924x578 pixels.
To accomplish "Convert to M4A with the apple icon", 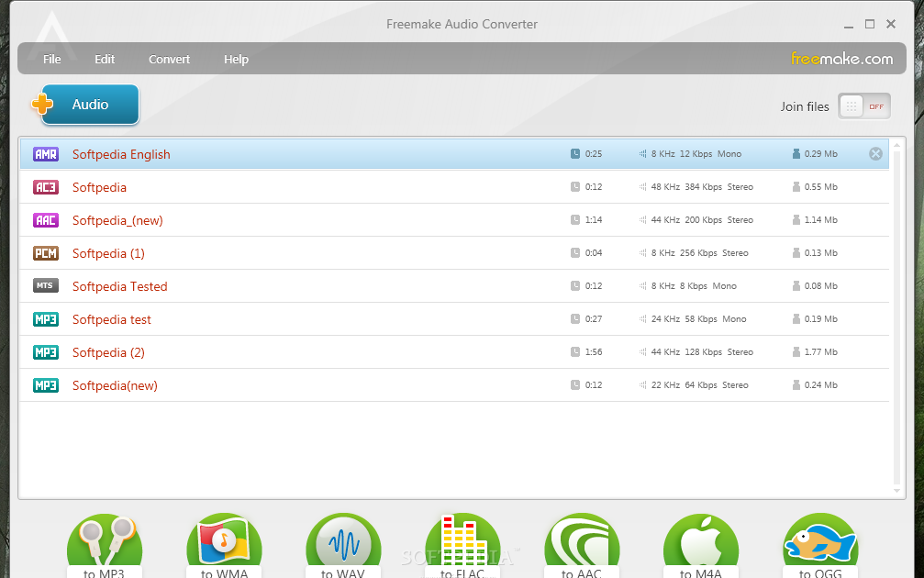I will click(701, 546).
